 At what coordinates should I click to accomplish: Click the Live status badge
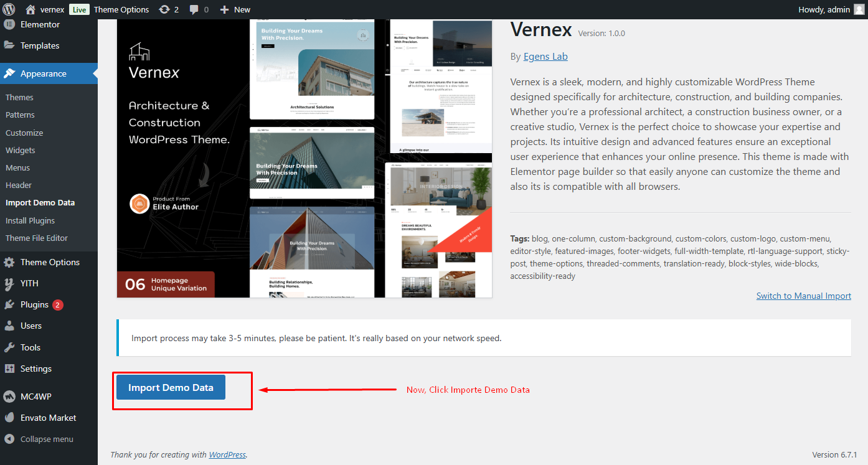79,9
